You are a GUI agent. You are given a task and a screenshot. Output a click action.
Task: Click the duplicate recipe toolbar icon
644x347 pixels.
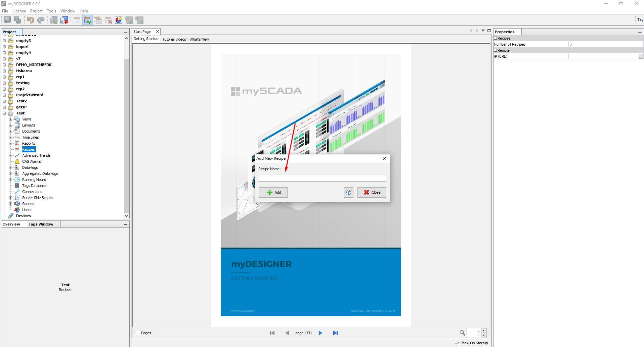pyautogui.click(x=98, y=20)
